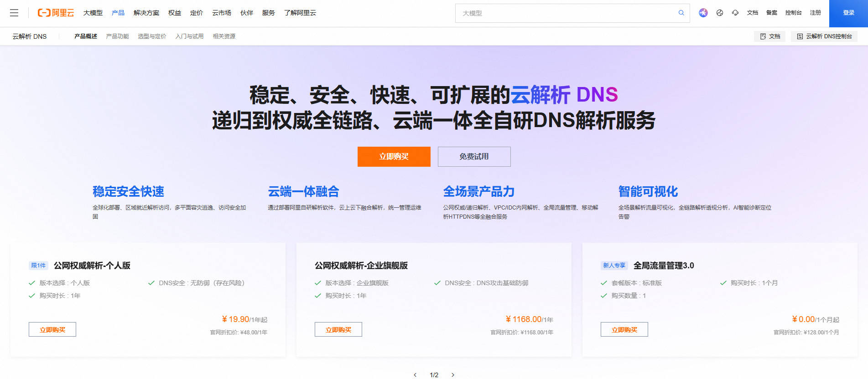Viewport: 868px width, 379px height.
Task: Open the 控制台 link in header
Action: coord(794,13)
